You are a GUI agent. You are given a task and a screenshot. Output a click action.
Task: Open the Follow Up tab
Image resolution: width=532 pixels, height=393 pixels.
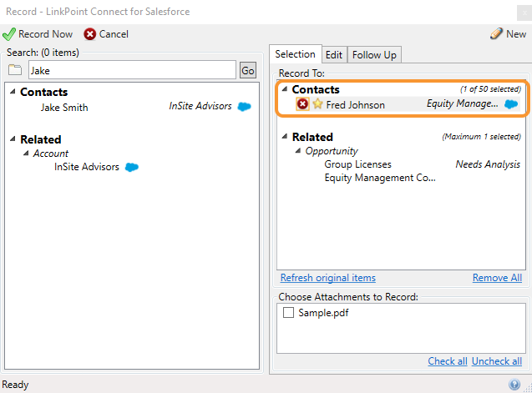pos(374,54)
